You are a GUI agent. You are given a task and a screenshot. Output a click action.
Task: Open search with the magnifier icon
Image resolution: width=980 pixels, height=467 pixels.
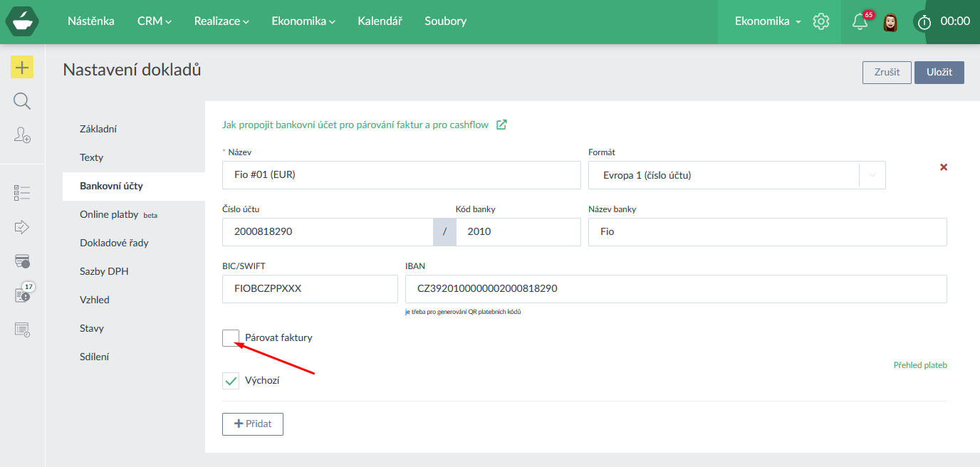(22, 101)
